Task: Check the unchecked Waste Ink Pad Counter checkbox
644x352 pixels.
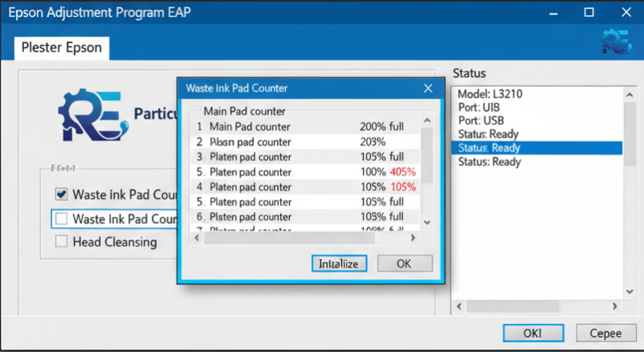Action: point(62,218)
